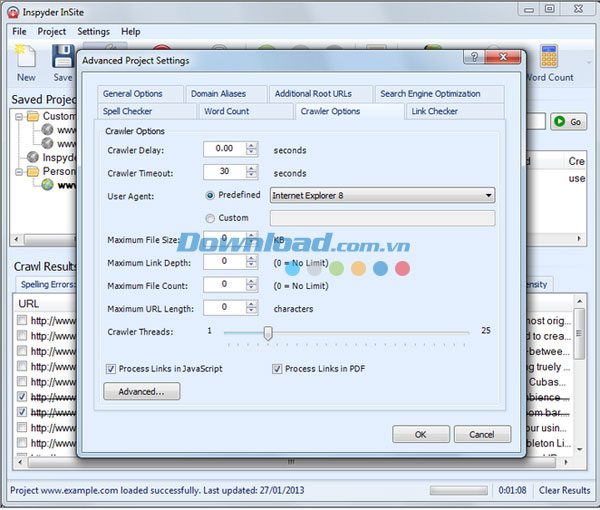Increase the Crawler Delay spinner value
Image resolution: width=600 pixels, height=510 pixels.
(x=251, y=146)
